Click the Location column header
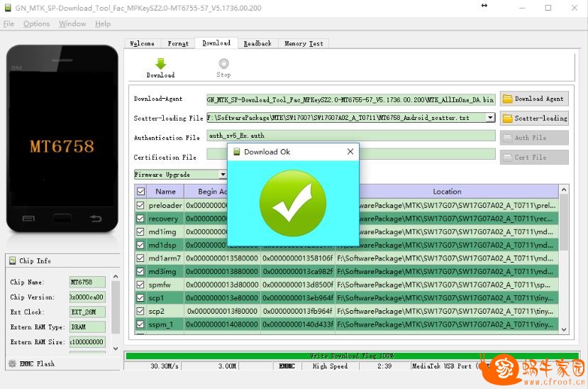Screen dimensions: 588x389 447,192
